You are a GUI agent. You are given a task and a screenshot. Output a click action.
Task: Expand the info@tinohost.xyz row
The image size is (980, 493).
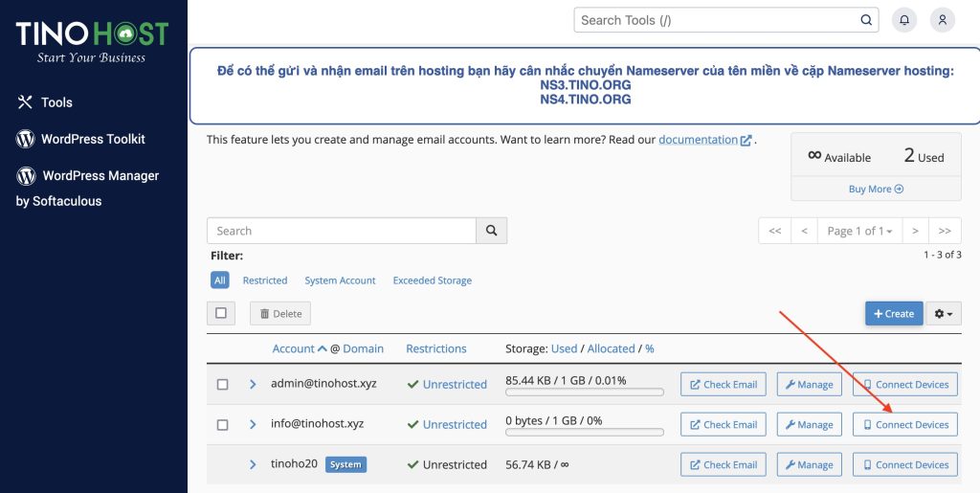[x=253, y=424]
